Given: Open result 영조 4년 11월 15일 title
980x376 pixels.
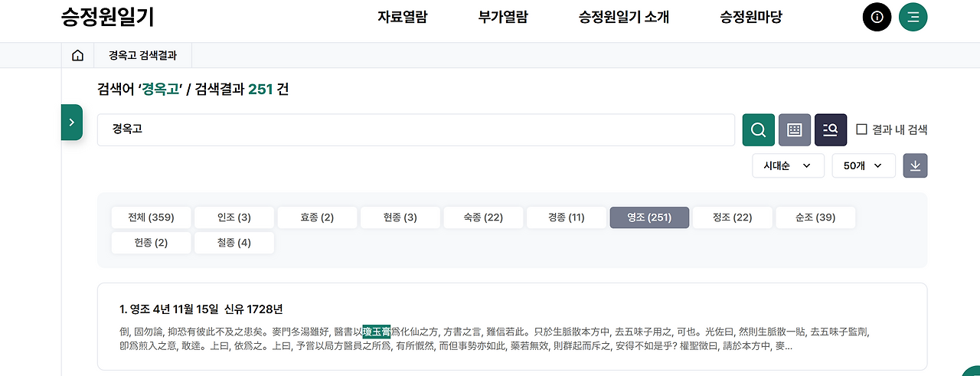Looking at the screenshot, I should [x=201, y=309].
